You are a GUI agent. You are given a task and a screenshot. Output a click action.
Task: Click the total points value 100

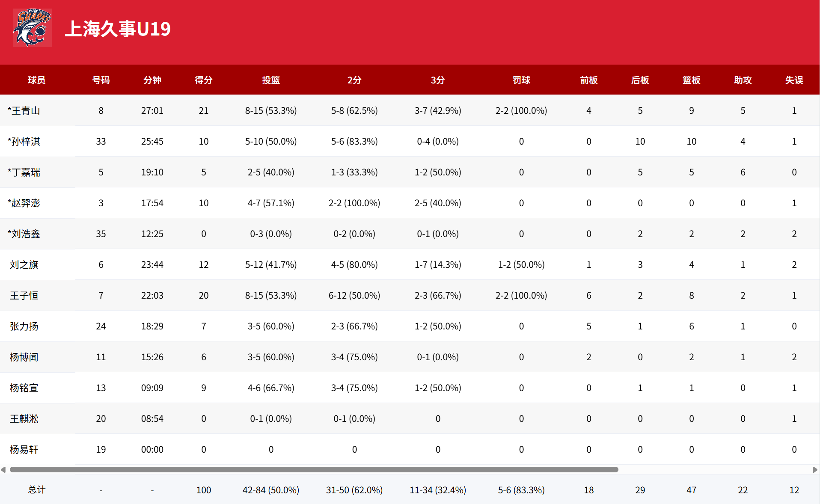click(204, 490)
